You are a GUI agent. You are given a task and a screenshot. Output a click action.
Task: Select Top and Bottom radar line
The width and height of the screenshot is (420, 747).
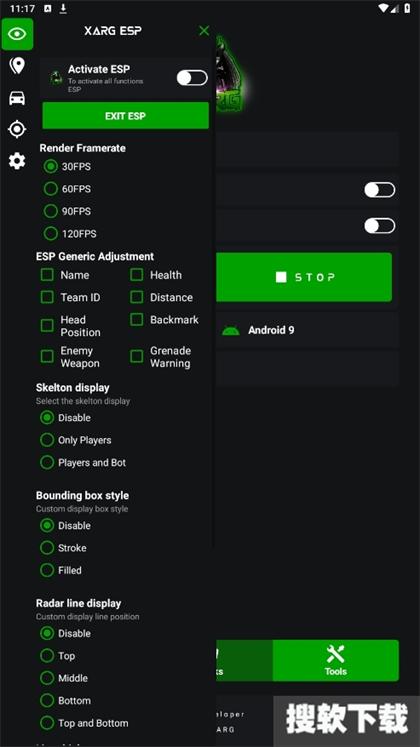pos(47,723)
